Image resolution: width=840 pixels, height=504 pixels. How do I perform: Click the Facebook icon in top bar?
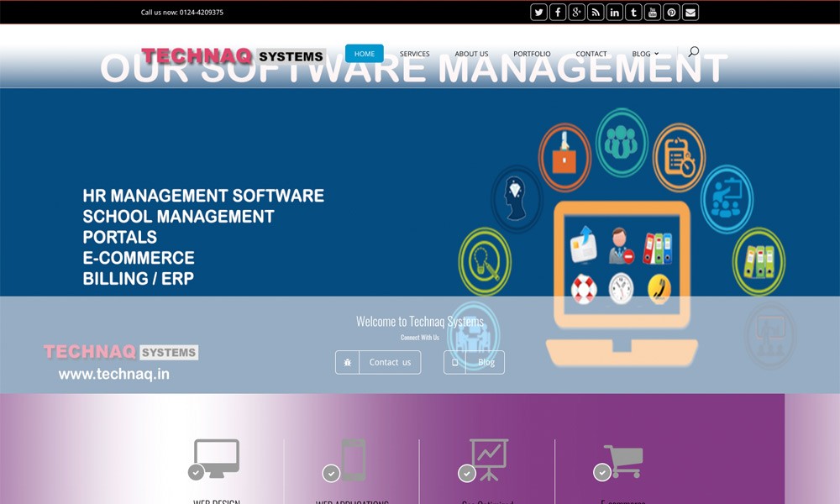[558, 12]
